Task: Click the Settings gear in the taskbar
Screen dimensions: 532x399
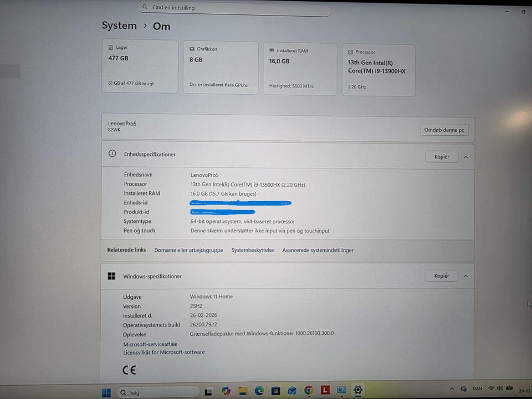Action: (x=358, y=390)
